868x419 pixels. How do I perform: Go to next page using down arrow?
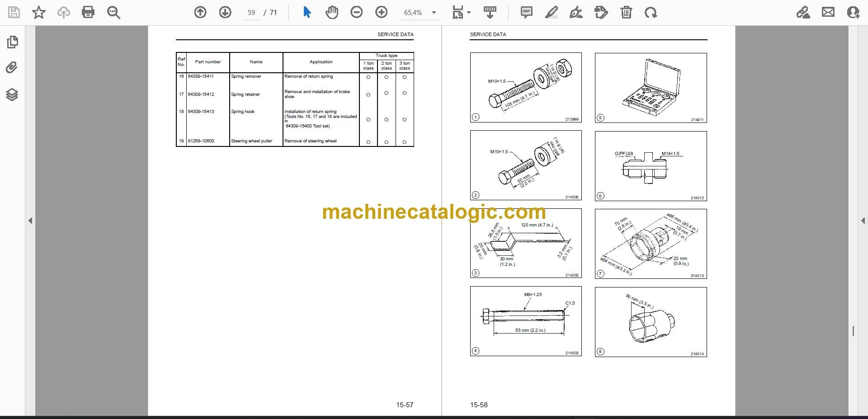(x=225, y=12)
